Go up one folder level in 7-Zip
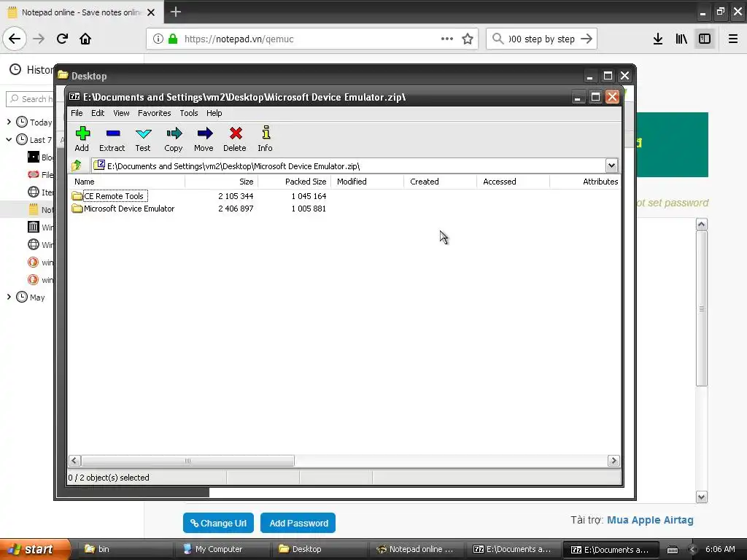 [77, 166]
